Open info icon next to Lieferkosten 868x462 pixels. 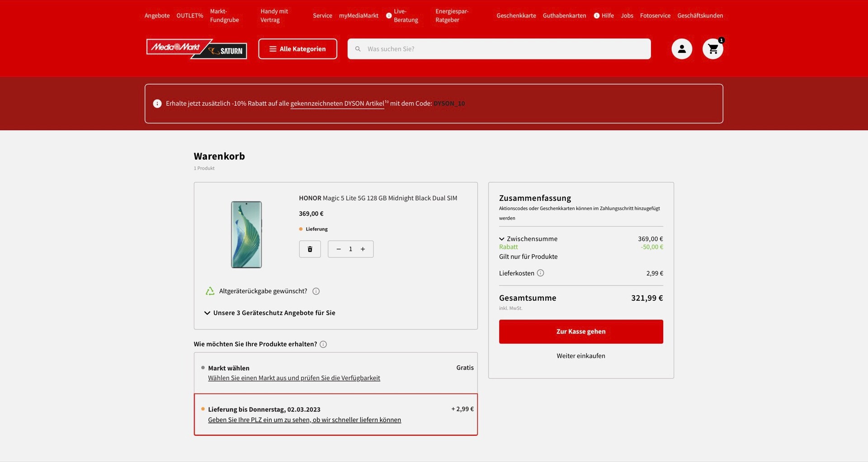click(540, 273)
